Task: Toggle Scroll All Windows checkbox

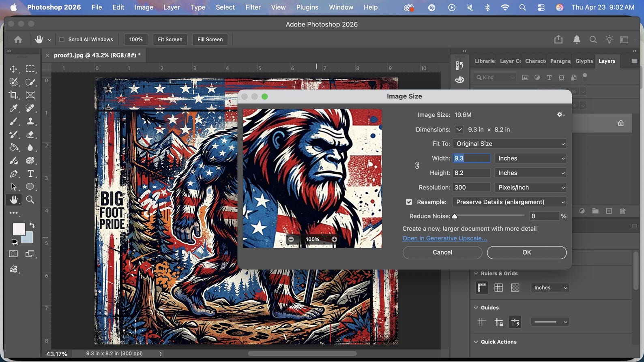Action: pyautogui.click(x=62, y=39)
